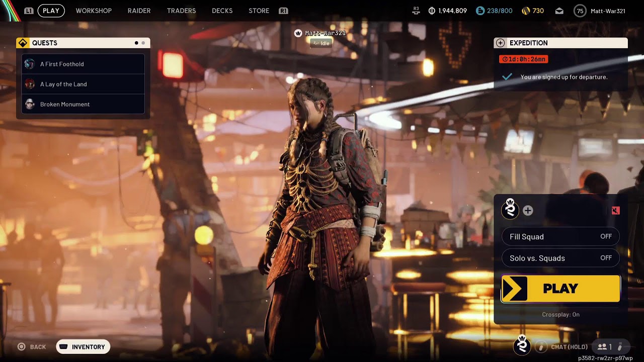Click the CHAT (HOLD) label
The width and height of the screenshot is (644, 362).
pos(569,347)
